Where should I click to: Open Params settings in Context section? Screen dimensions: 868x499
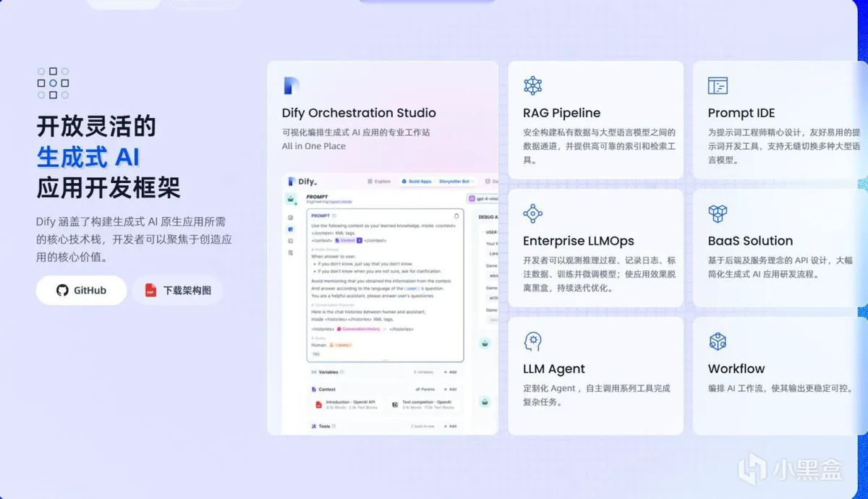click(425, 389)
